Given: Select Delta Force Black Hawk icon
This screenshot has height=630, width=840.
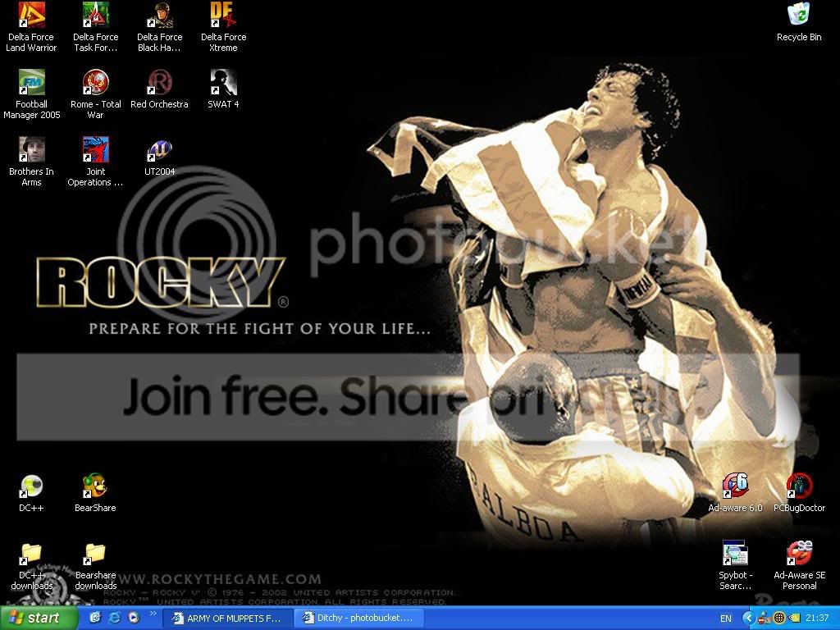Looking at the screenshot, I should pyautogui.click(x=159, y=27).
